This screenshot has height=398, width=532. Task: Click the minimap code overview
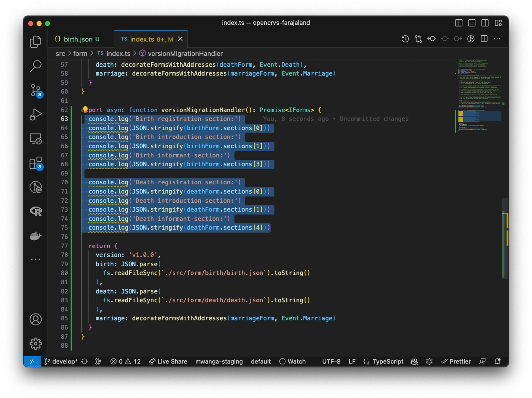click(479, 97)
